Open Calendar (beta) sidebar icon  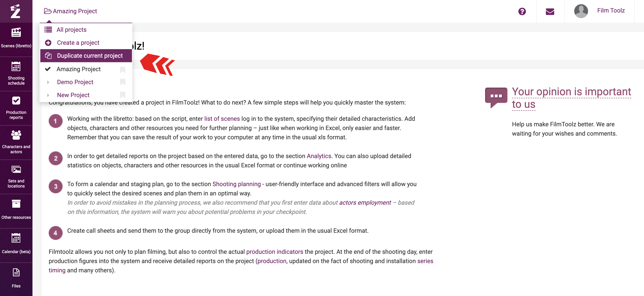coord(16,238)
